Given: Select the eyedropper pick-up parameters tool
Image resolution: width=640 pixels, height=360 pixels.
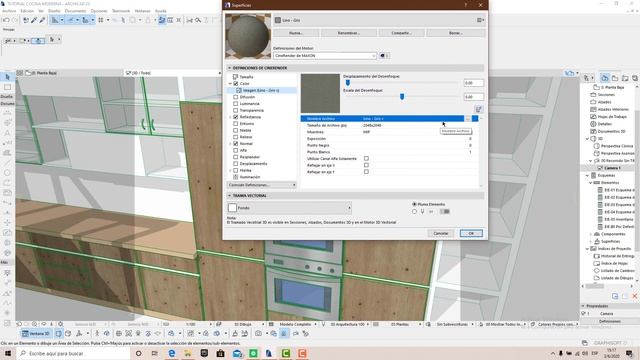Looking at the screenshot, I should (x=34, y=20).
